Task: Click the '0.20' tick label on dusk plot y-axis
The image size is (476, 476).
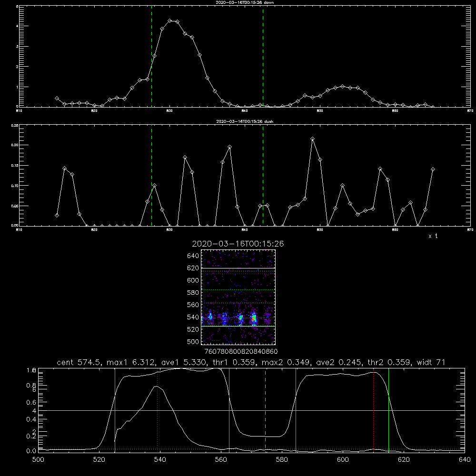Action: 15,145
